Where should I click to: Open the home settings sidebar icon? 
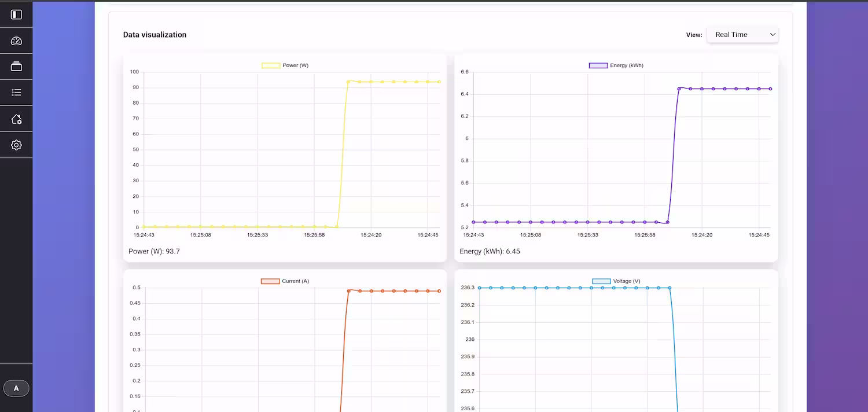point(16,119)
